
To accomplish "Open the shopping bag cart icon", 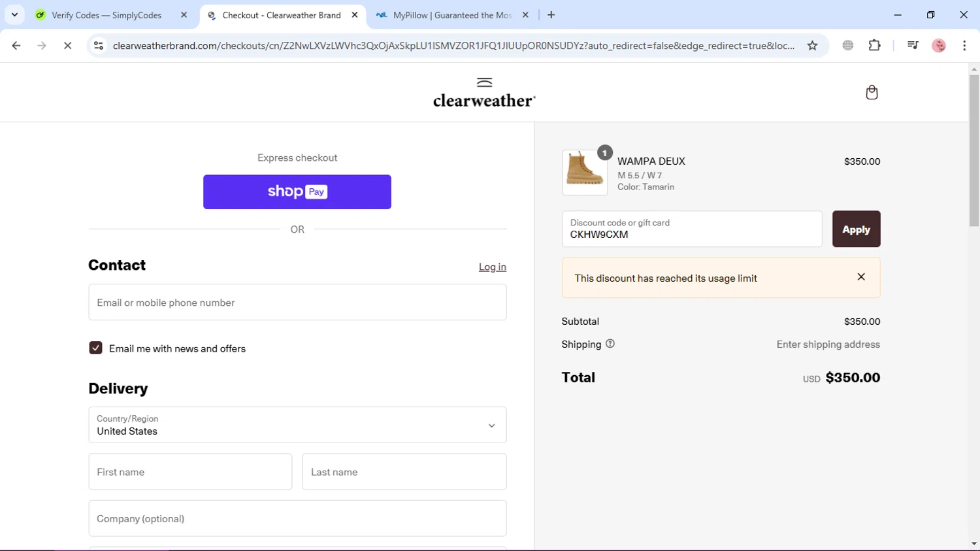I will point(872,92).
